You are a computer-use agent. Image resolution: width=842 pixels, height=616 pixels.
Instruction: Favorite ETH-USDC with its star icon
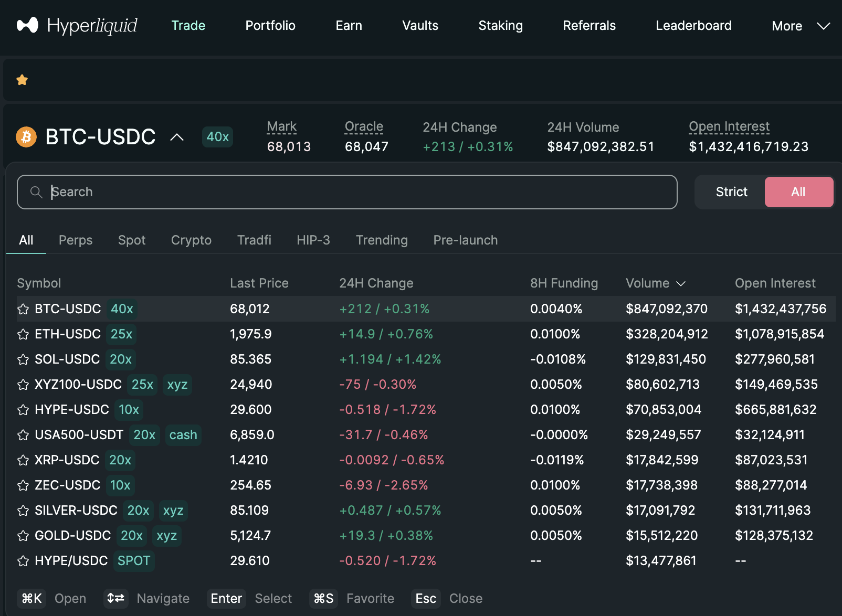click(23, 334)
